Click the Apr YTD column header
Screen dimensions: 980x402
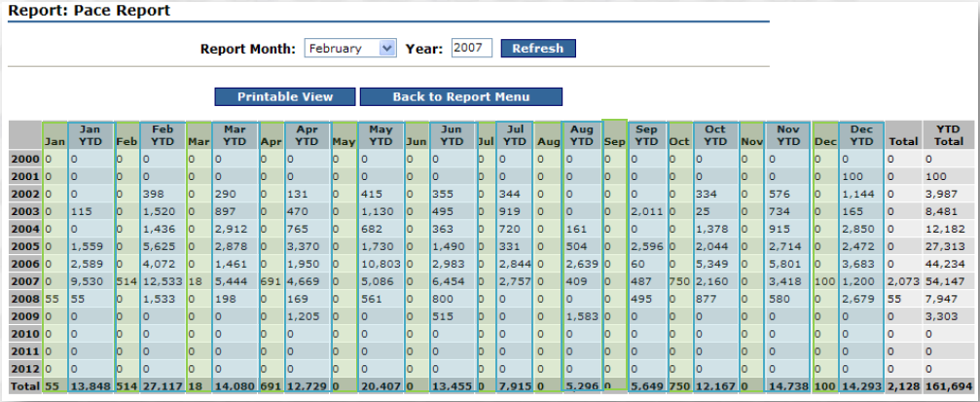click(308, 135)
